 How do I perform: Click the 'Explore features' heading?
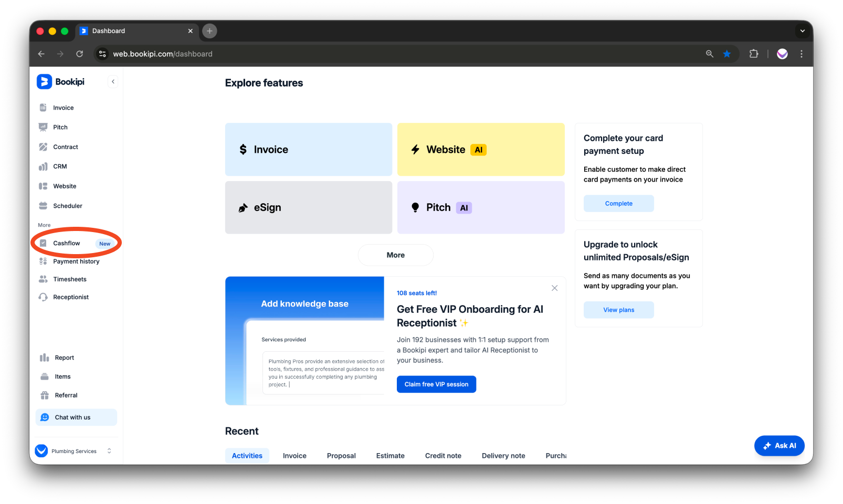coord(264,83)
